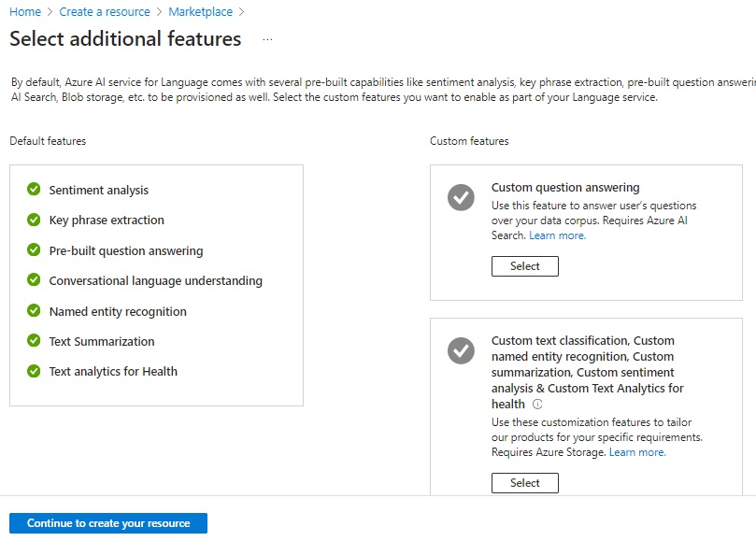756x541 pixels.
Task: Click the green check beside Key phrase extraction
Action: 34,220
